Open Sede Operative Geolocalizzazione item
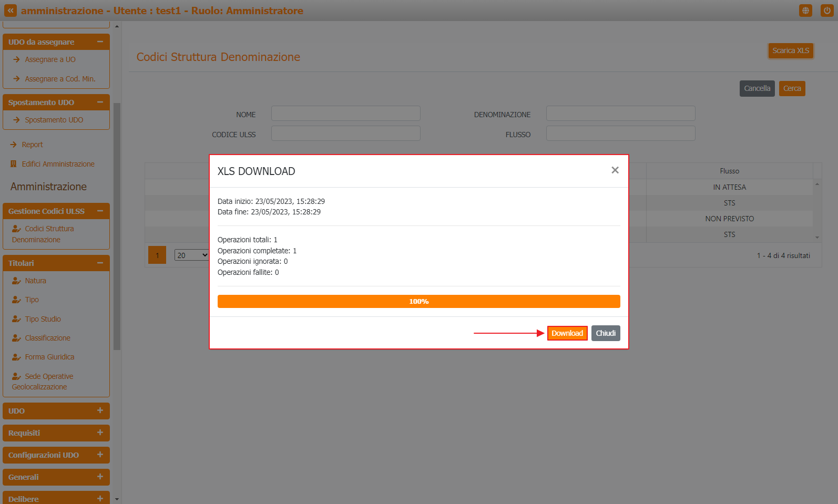 point(43,382)
